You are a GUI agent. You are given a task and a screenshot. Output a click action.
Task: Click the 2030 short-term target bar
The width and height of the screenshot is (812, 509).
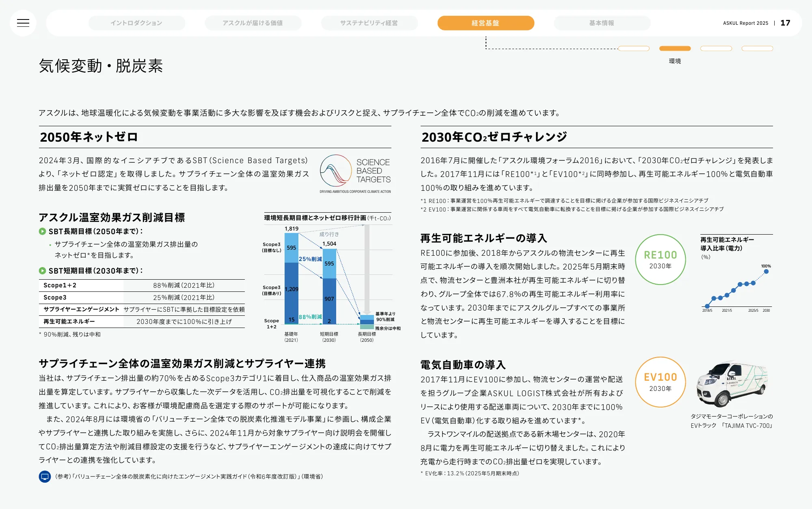point(329,286)
